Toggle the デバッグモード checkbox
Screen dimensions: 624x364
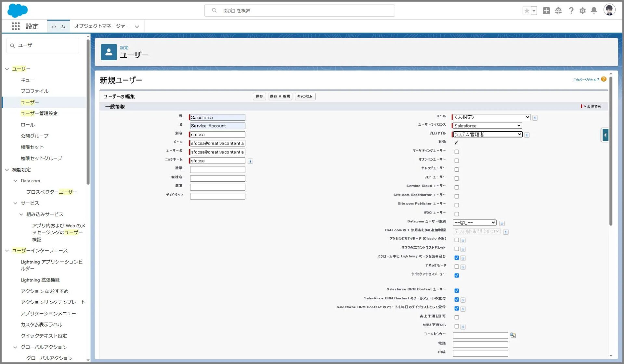coord(457,266)
